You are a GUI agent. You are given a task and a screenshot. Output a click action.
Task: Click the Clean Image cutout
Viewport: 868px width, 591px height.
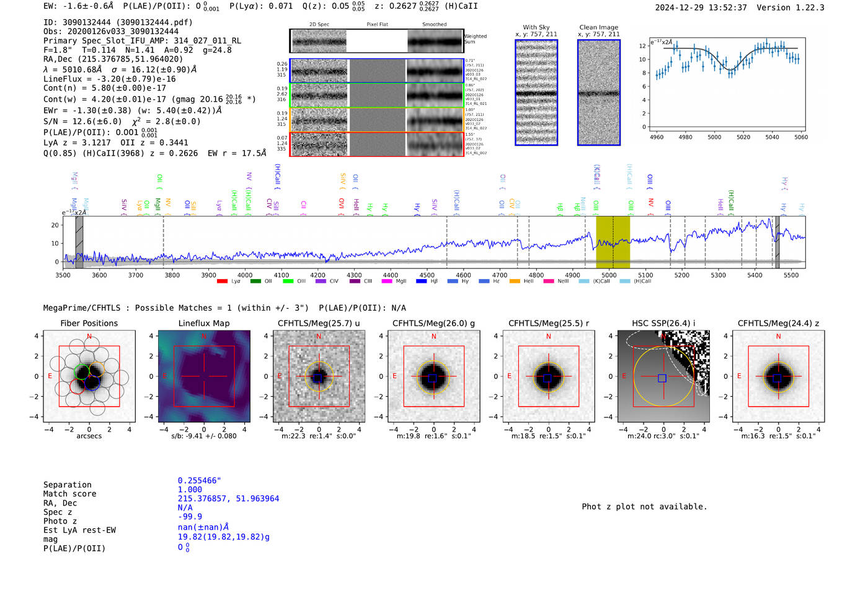click(x=599, y=92)
